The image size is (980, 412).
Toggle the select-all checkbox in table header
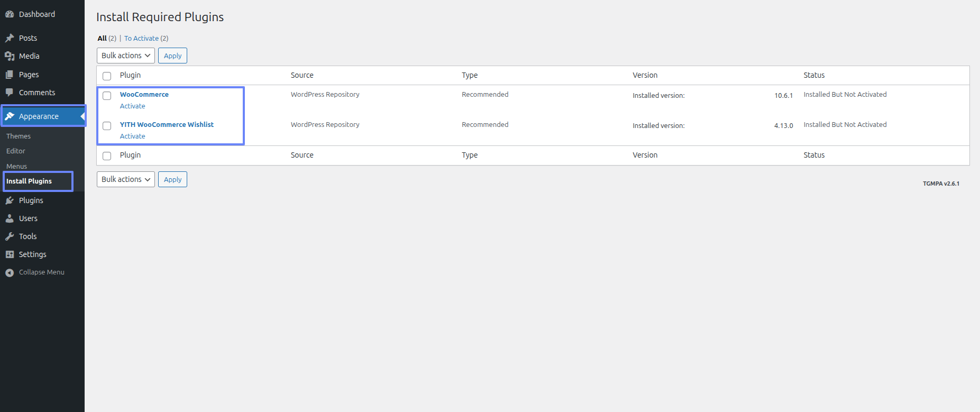(x=107, y=76)
